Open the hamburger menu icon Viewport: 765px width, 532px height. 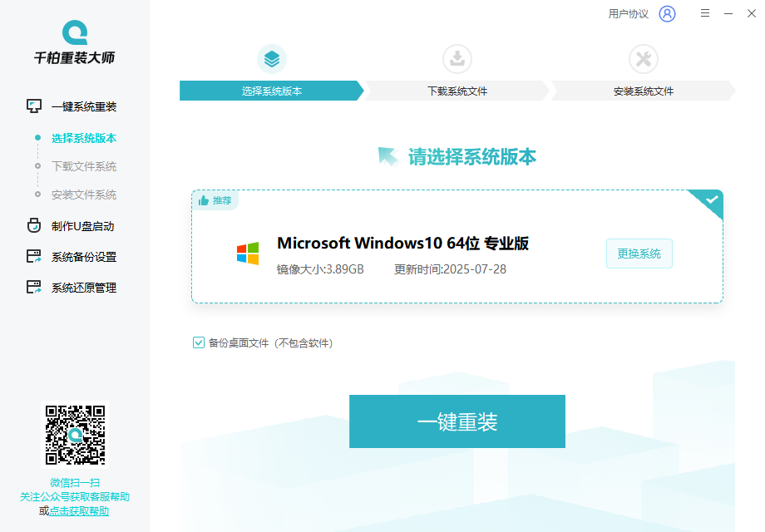pos(705,13)
